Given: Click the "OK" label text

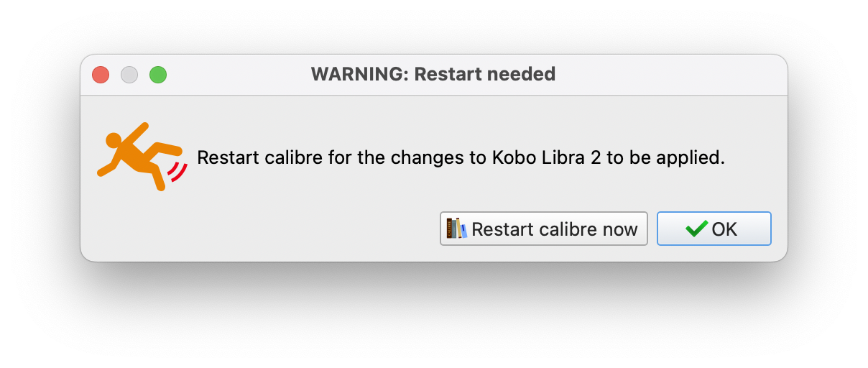Looking at the screenshot, I should click(x=724, y=229).
